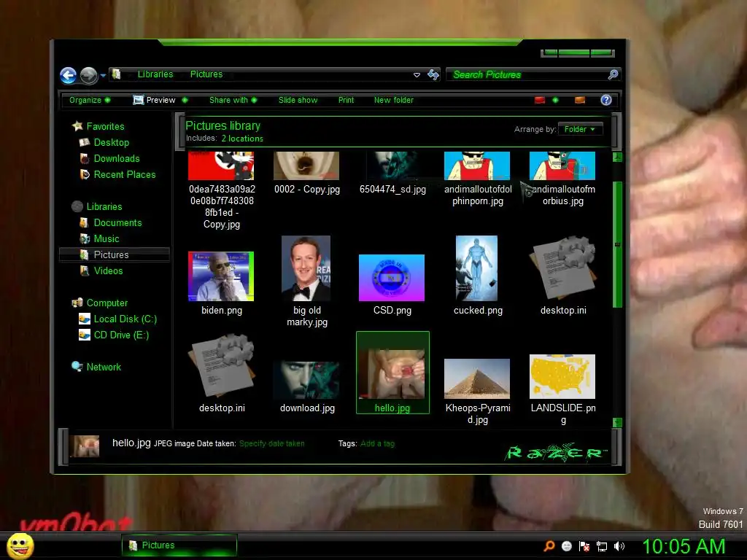
Task: Select the cucked.png thumbnail
Action: pyautogui.click(x=476, y=268)
